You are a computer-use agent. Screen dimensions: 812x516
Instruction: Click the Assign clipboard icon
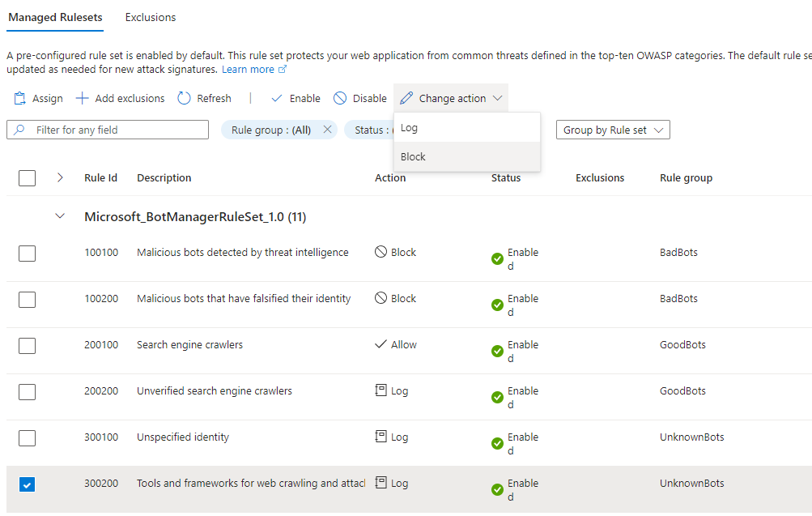[x=20, y=98]
